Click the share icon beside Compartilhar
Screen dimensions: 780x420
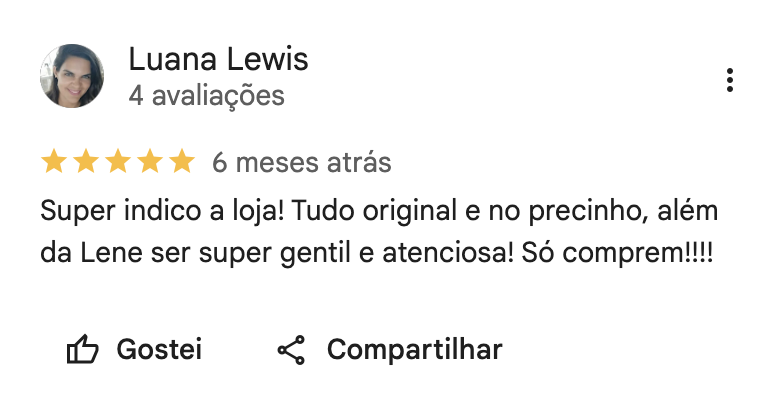click(x=291, y=350)
